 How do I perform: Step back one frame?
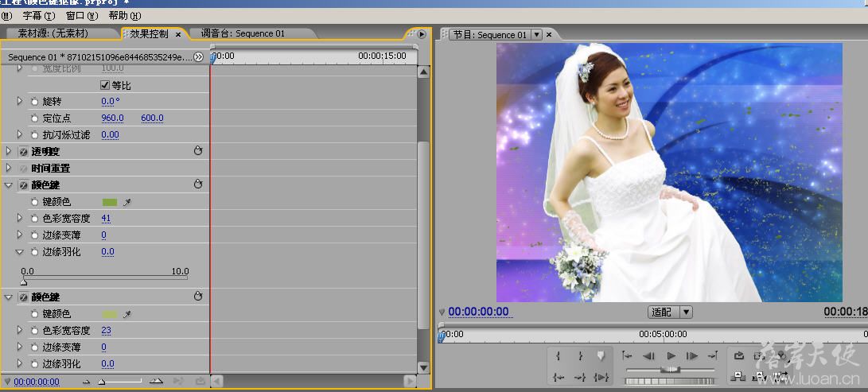coord(648,355)
